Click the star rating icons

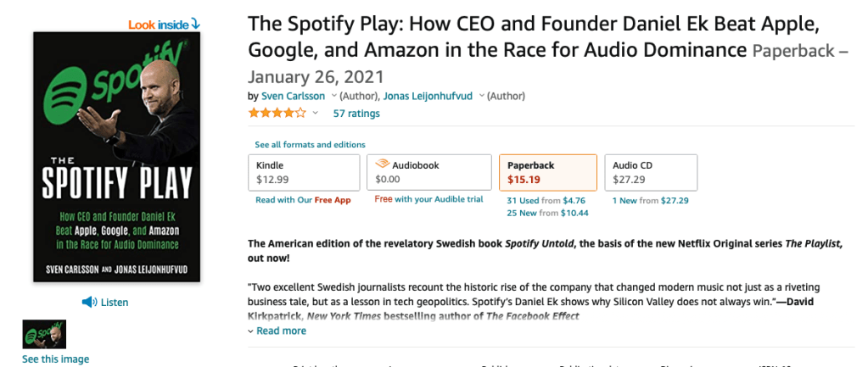[x=277, y=113]
